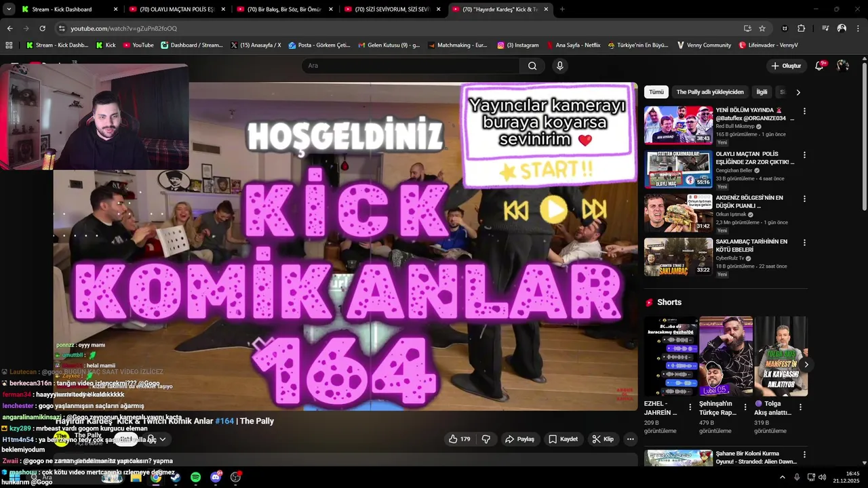Open the Chrome three-dot menu

pos(858,28)
